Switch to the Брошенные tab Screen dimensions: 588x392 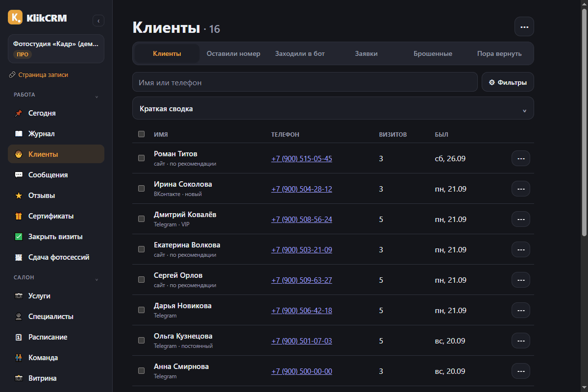coord(433,53)
